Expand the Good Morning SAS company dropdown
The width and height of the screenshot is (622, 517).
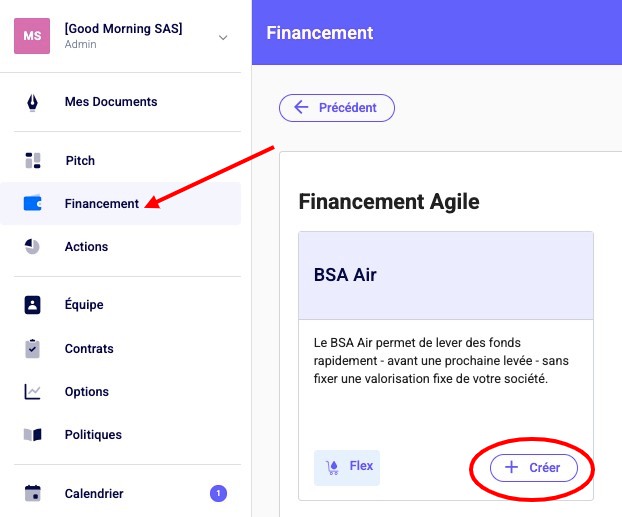pyautogui.click(x=223, y=37)
